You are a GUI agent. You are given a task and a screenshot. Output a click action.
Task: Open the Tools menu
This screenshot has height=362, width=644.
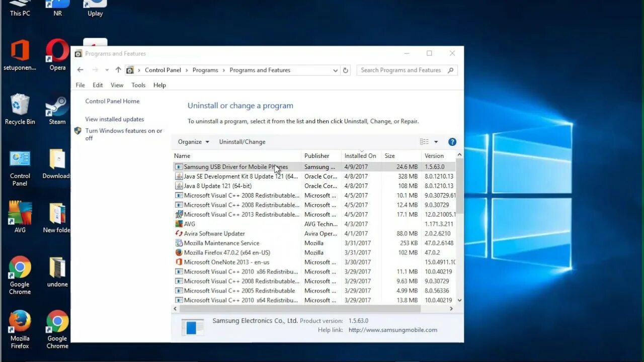coord(138,85)
